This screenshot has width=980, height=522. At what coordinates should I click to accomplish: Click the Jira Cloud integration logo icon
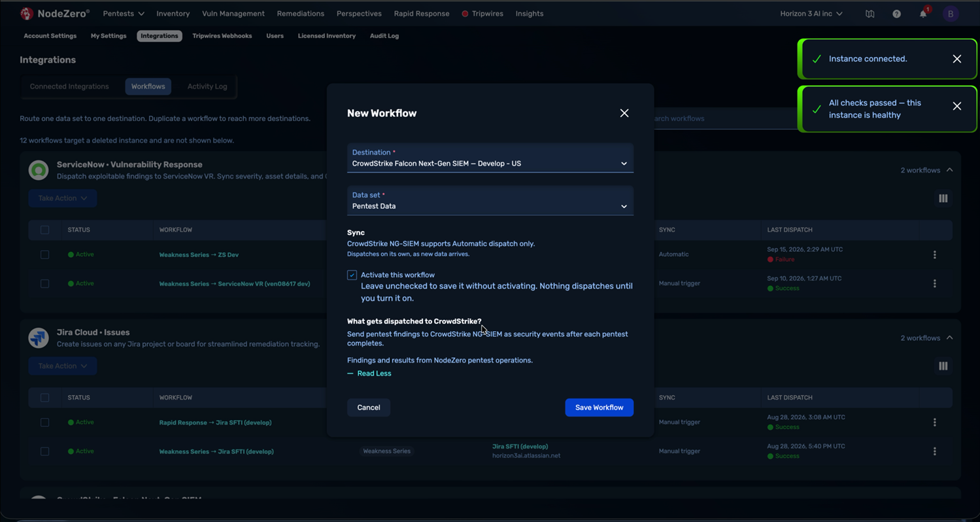(x=39, y=338)
